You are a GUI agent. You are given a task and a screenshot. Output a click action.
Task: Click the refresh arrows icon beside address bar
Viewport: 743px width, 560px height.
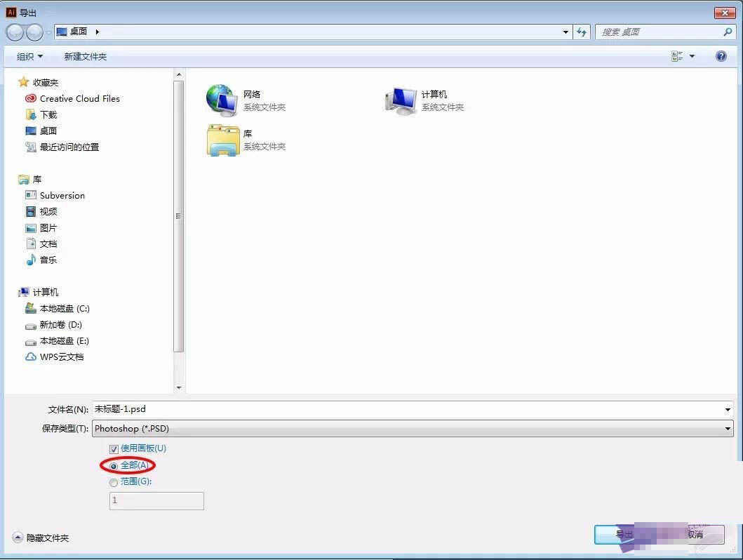(582, 32)
